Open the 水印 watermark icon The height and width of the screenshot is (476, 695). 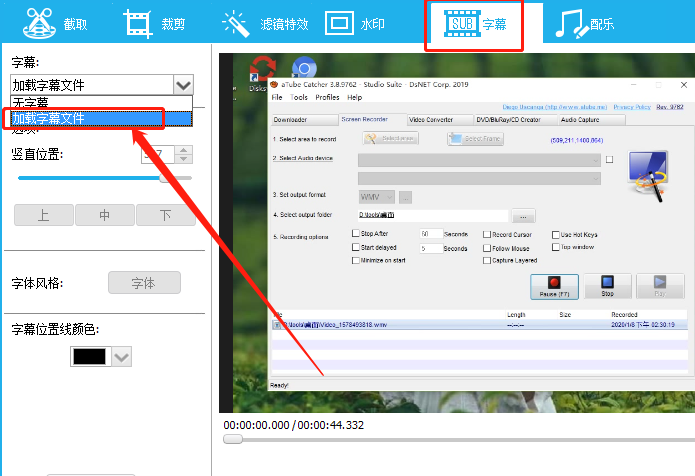340,23
